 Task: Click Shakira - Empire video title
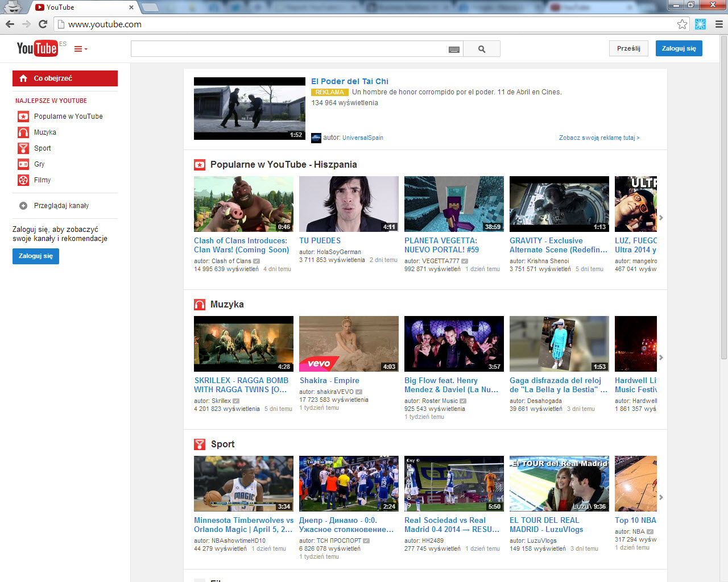(329, 380)
